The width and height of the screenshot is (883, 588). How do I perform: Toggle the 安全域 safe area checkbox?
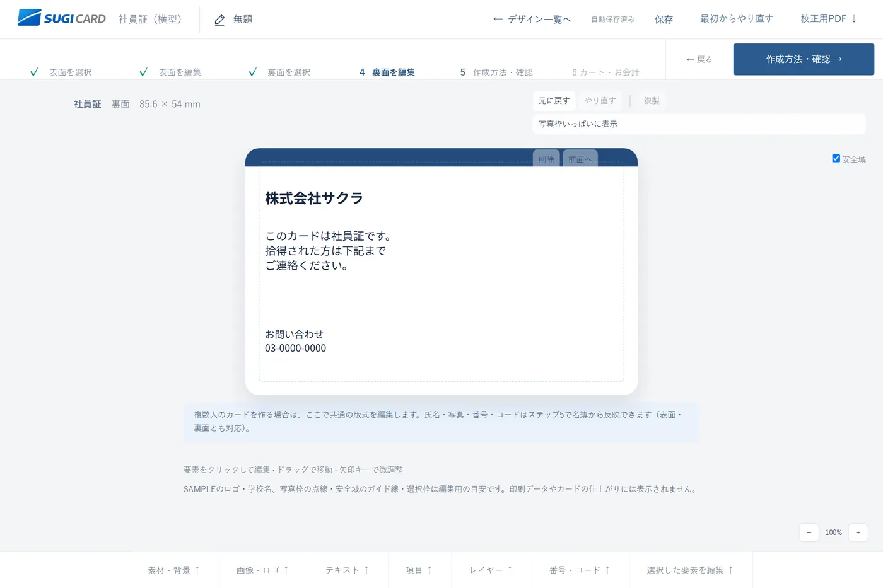(836, 159)
